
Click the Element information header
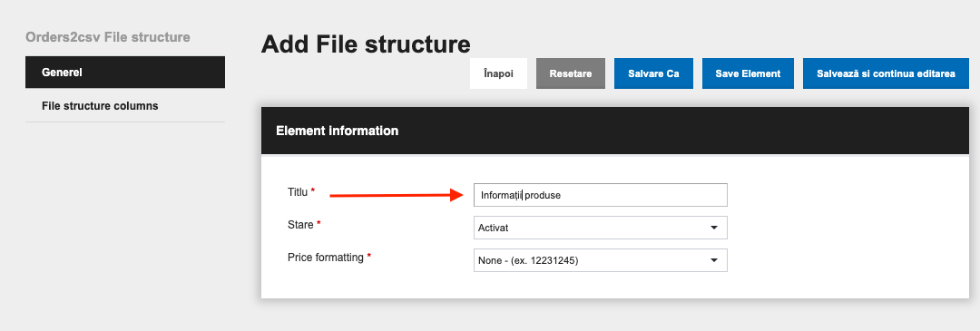(615, 131)
